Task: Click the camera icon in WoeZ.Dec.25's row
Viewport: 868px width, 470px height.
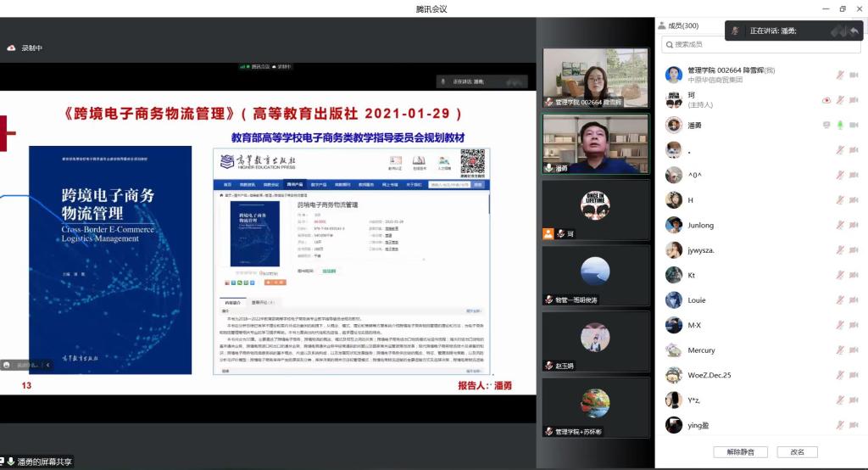Action: 854,375
